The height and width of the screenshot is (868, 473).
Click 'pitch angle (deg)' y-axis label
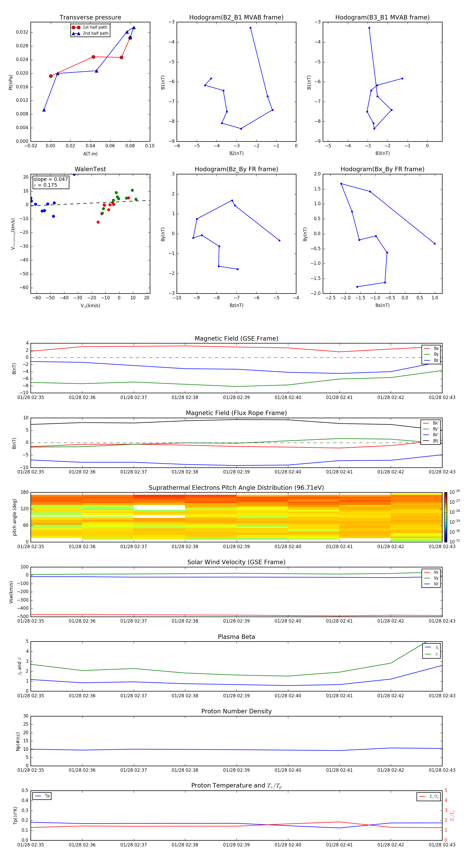tap(14, 517)
